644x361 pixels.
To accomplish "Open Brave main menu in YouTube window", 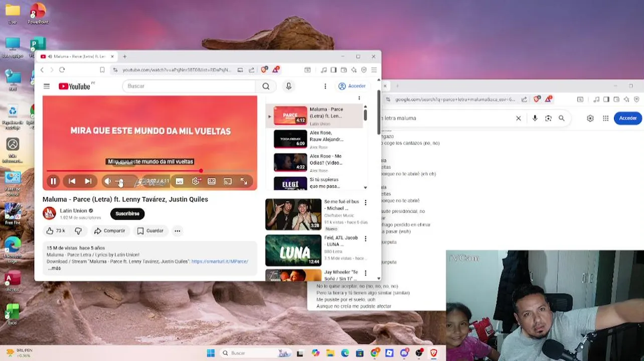I will click(x=374, y=70).
